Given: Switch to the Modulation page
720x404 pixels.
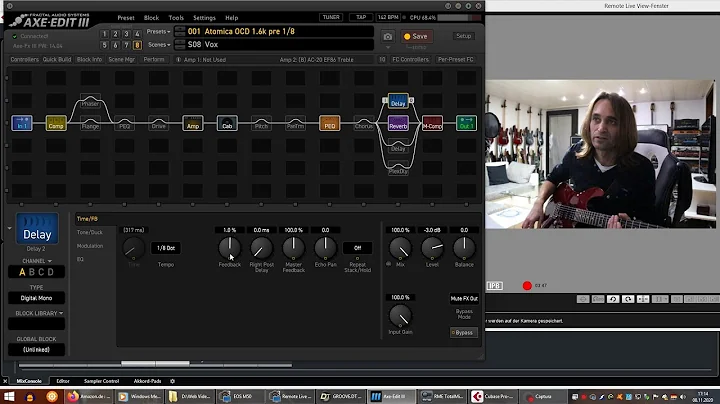Looking at the screenshot, I should click(x=90, y=246).
